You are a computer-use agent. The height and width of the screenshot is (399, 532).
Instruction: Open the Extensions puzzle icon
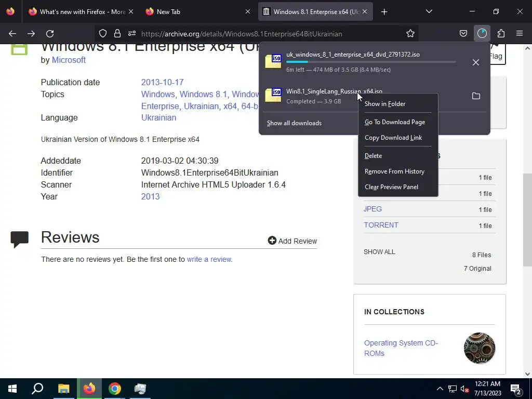[501, 34]
